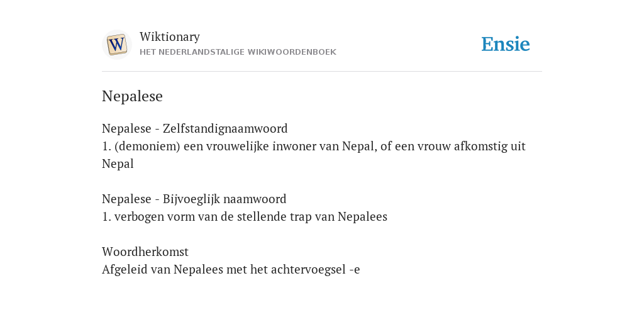Click the trailing word Nepal on the wrapped definition line
The width and height of the screenshot is (644, 322).
(118, 164)
